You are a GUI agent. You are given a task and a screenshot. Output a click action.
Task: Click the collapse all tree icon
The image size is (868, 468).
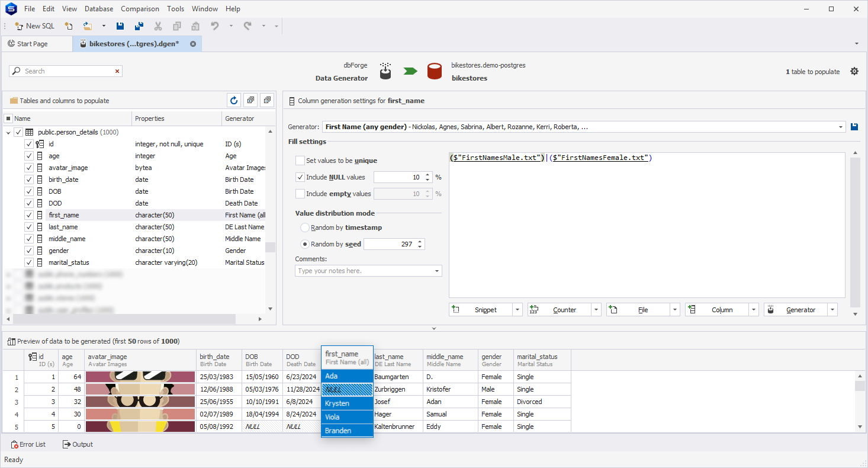[x=267, y=100]
